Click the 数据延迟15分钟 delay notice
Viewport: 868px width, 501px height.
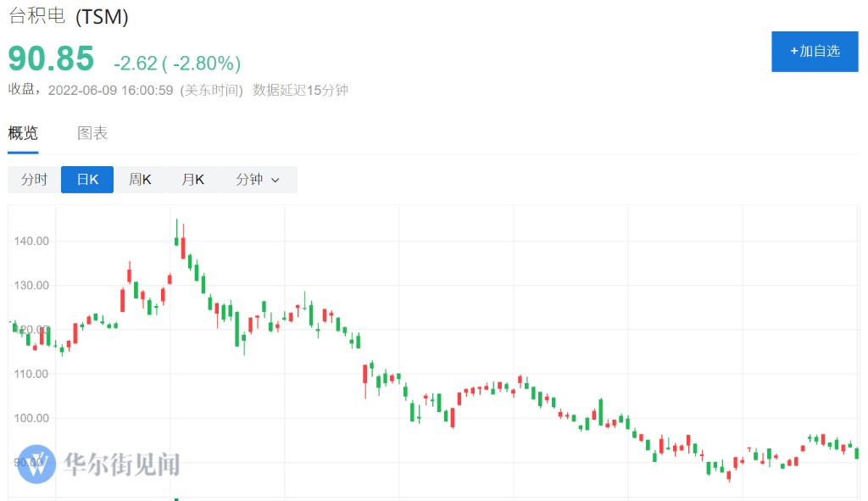[300, 90]
